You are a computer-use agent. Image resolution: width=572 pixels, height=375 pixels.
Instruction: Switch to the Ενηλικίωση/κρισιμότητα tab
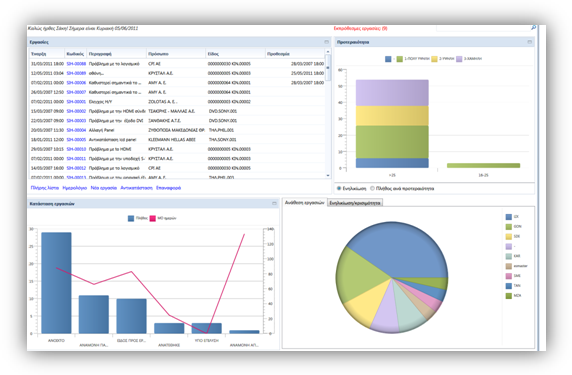(355, 203)
